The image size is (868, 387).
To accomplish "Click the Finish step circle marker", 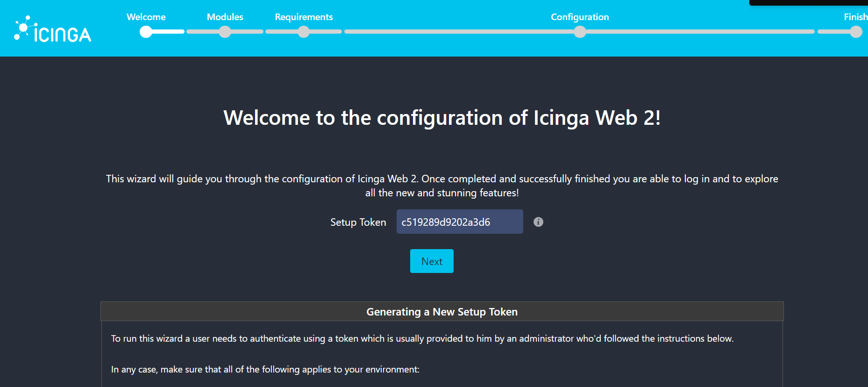I will [856, 32].
